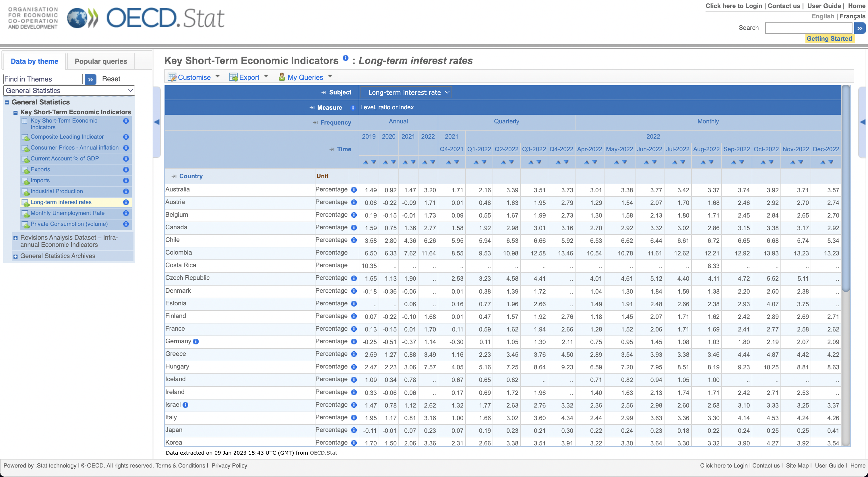Screen dimensions: 868x477
Task: Click the search go arrow button
Action: tap(860, 28)
